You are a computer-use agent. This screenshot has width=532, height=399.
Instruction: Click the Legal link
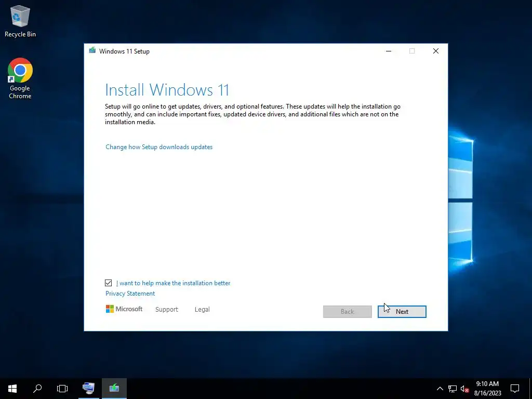tap(202, 310)
